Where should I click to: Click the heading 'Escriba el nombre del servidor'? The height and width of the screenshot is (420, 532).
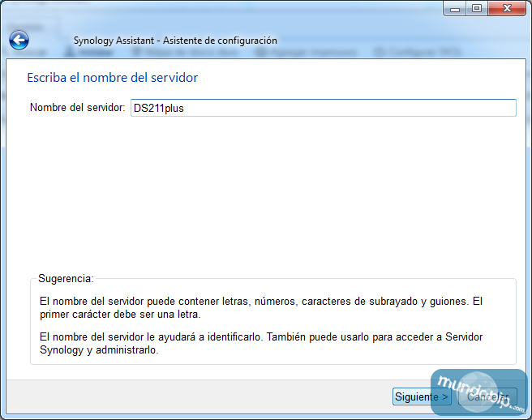point(112,78)
